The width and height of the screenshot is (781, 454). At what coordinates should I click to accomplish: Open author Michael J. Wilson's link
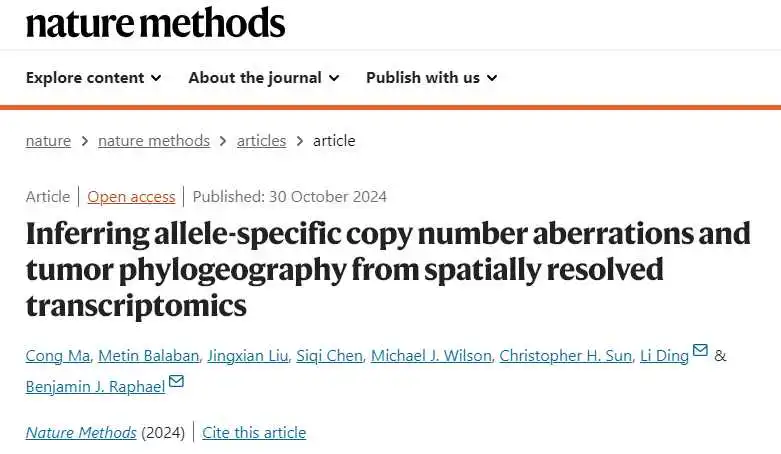431,355
